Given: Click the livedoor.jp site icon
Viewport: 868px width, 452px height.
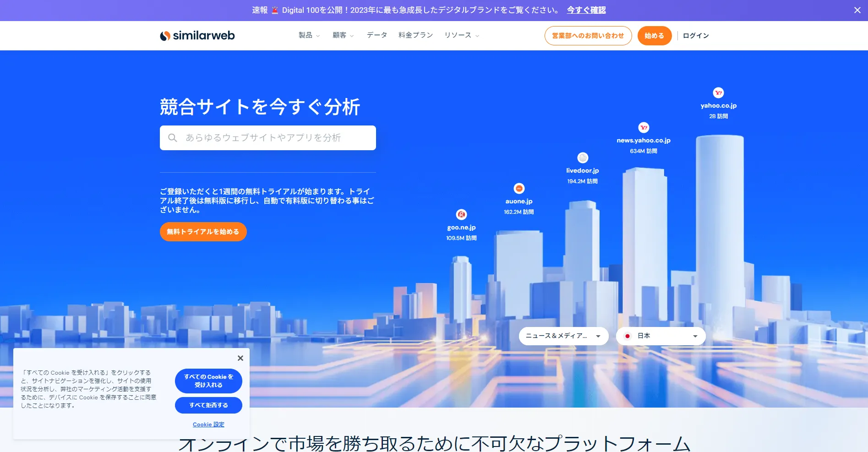Looking at the screenshot, I should click(583, 158).
